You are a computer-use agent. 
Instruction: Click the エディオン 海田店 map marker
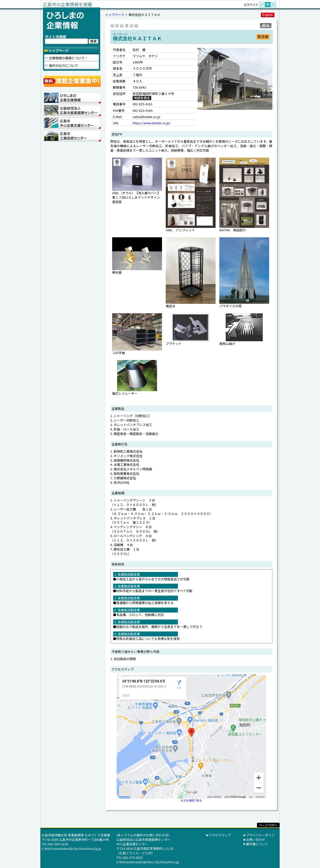(x=179, y=732)
